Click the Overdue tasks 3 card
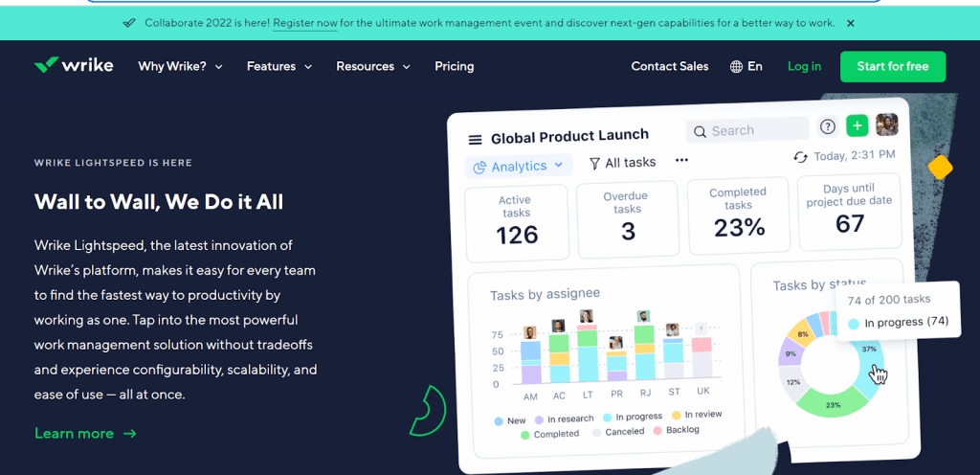Image resolution: width=980 pixels, height=475 pixels. pyautogui.click(x=627, y=218)
